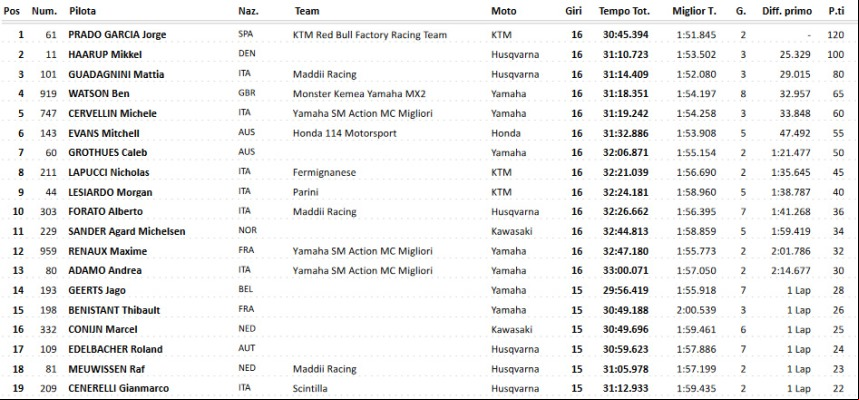This screenshot has width=859, height=400.
Task: Click the Tempo Tot. column header
Action: pyautogui.click(x=623, y=11)
